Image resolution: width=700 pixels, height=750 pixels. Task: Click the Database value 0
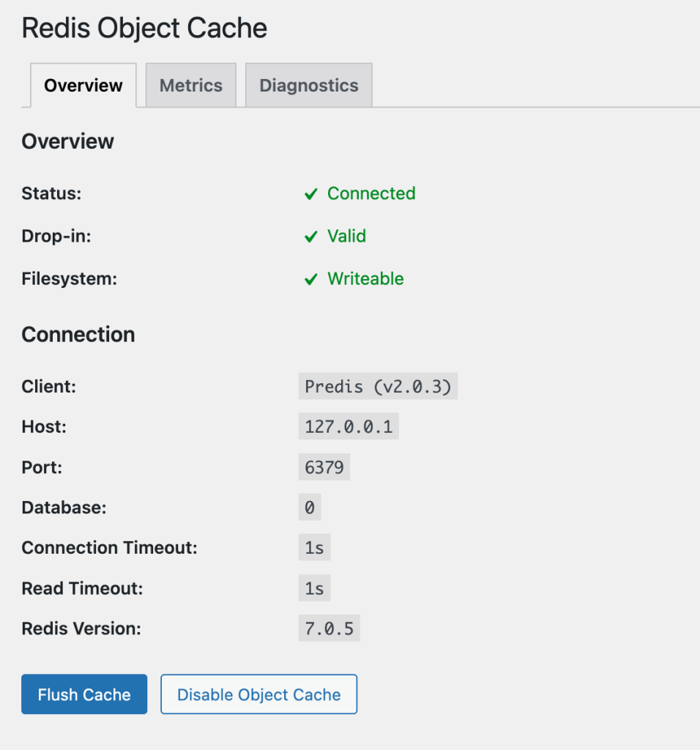(x=310, y=507)
